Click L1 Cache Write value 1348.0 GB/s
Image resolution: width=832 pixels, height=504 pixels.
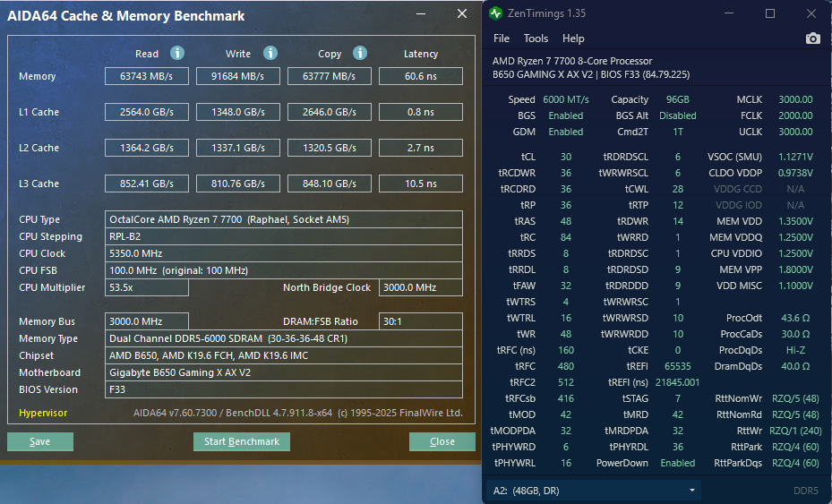[x=237, y=112]
